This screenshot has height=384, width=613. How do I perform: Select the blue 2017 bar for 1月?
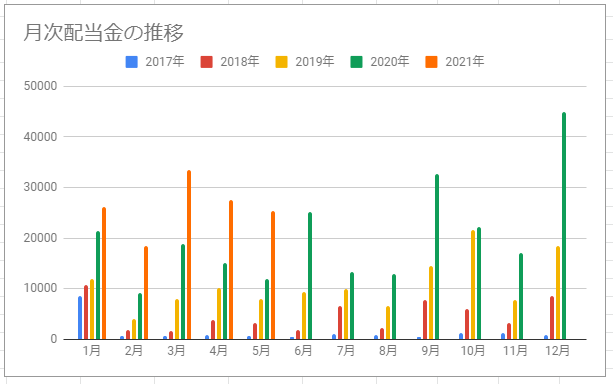pyautogui.click(x=80, y=318)
